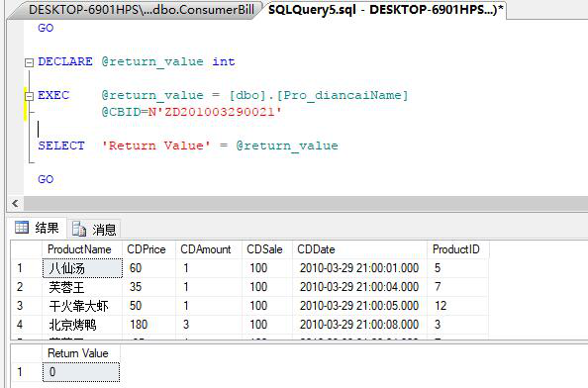Select row header 4 of 北京烤鸭 row

(x=27, y=325)
